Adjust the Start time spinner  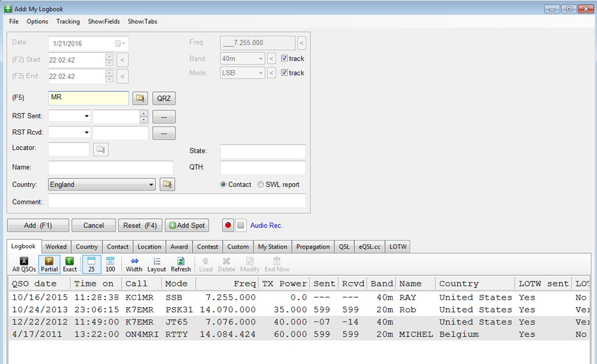(x=109, y=60)
